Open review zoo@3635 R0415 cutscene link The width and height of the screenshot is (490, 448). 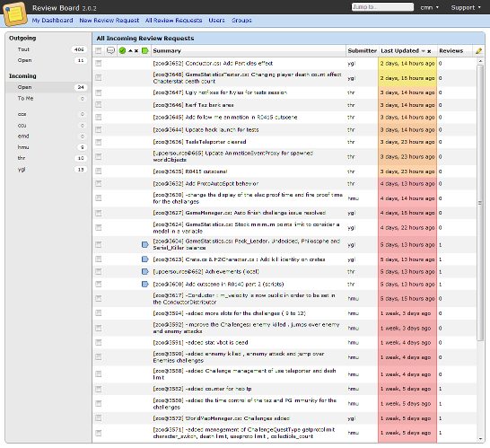[190, 171]
